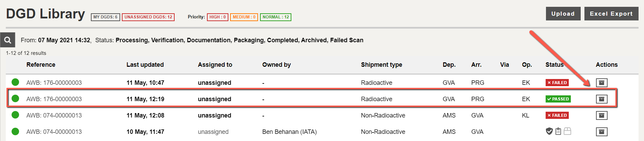Screen dimensions: 644x141
Task: Click the Upload button
Action: click(x=563, y=14)
